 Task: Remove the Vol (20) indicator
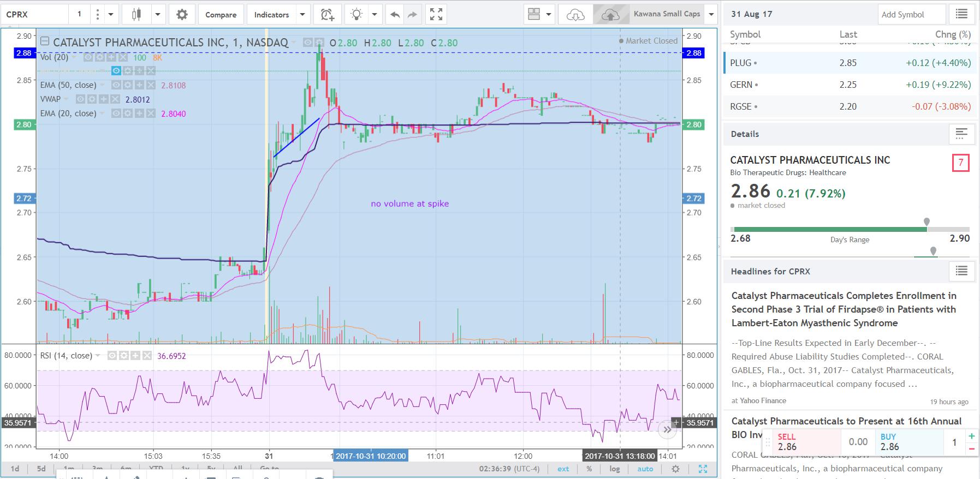coord(123,57)
